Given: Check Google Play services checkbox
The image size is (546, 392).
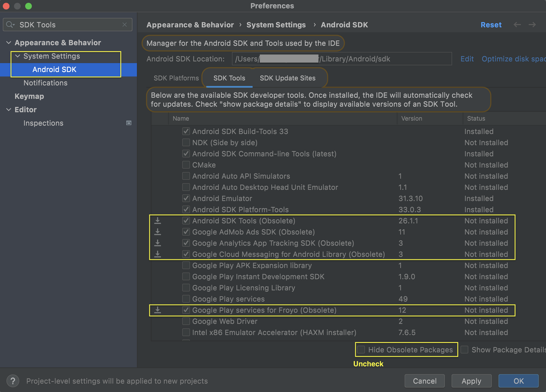Looking at the screenshot, I should coord(186,299).
